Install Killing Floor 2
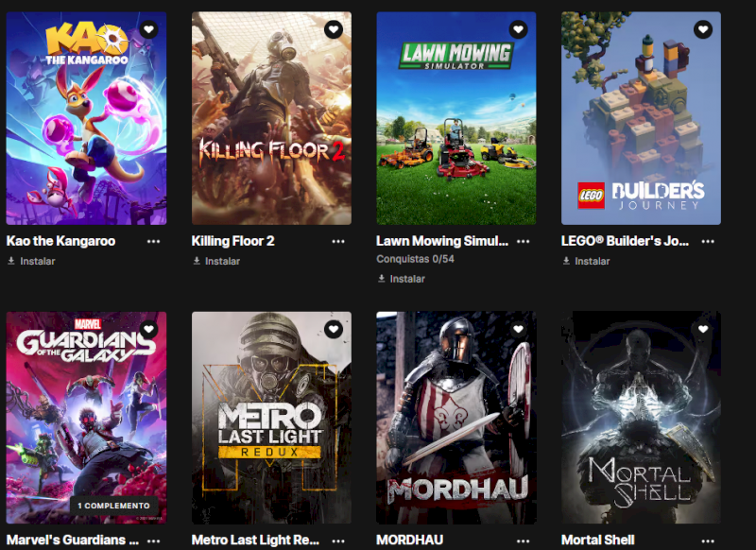Viewport: 756px width, 550px height. 216,261
